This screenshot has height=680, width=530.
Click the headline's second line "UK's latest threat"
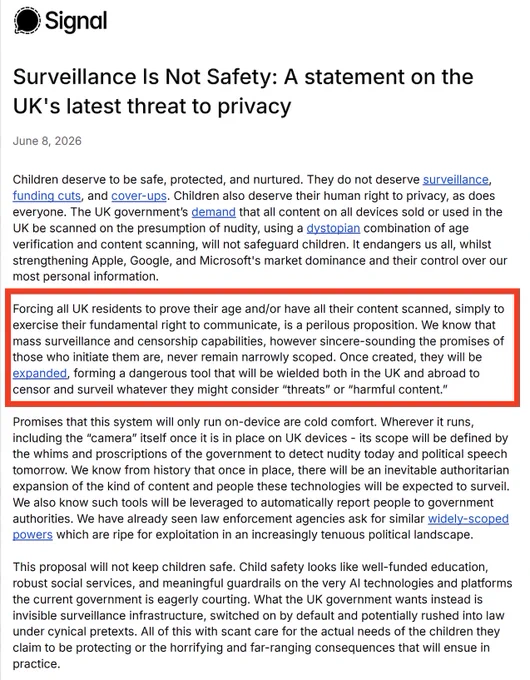click(152, 107)
